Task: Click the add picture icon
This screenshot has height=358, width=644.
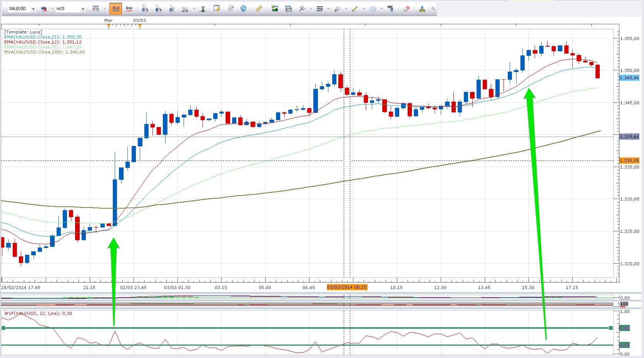Action: [274, 8]
